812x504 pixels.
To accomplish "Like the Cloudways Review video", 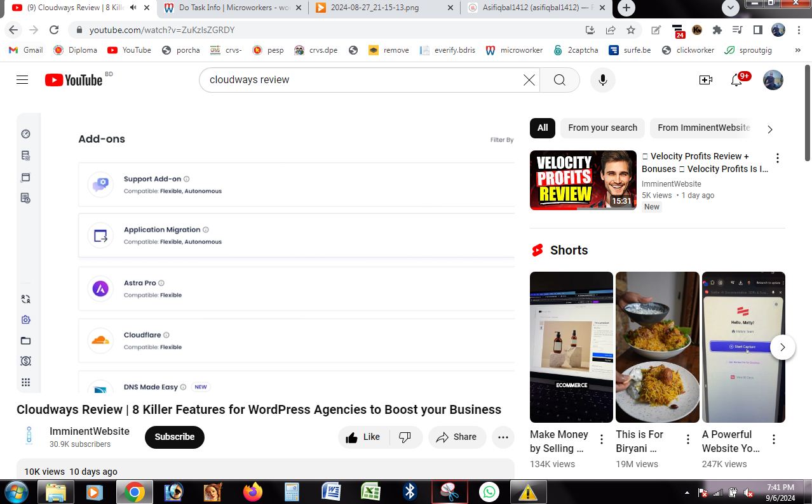I will (363, 437).
